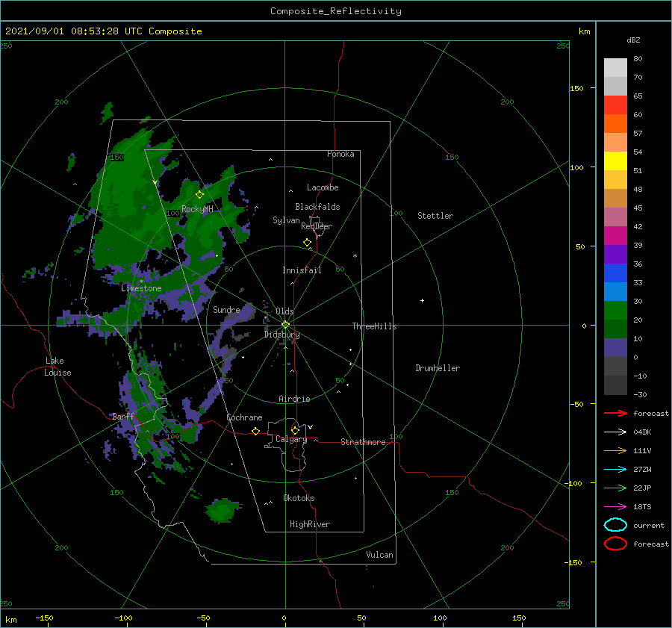This screenshot has width=672, height=628.
Task: Click the orange swatch beside 60 dBZ
Action: click(615, 123)
